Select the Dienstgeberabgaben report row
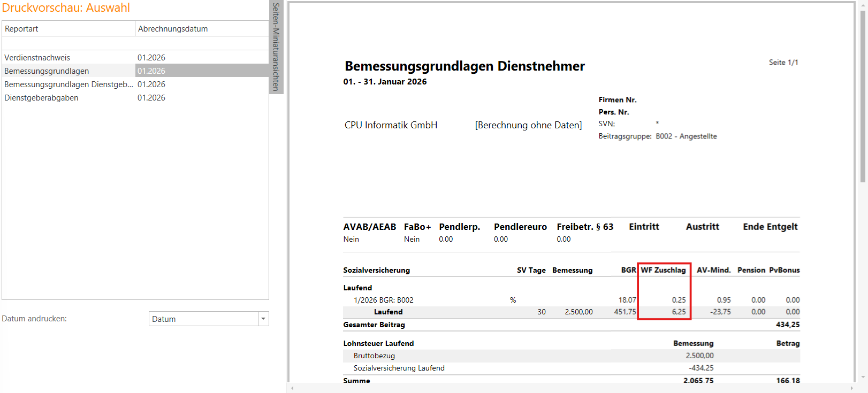This screenshot has height=393, width=868. pos(135,97)
